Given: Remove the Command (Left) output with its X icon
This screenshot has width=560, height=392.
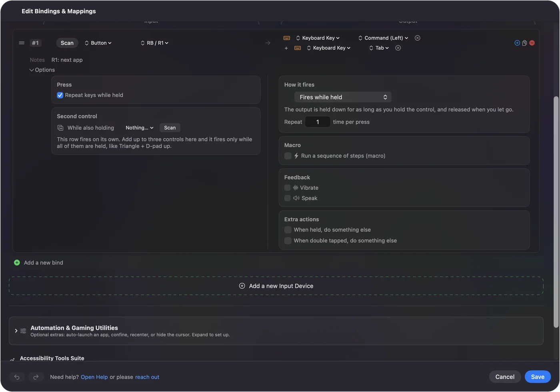Looking at the screenshot, I should 418,38.
